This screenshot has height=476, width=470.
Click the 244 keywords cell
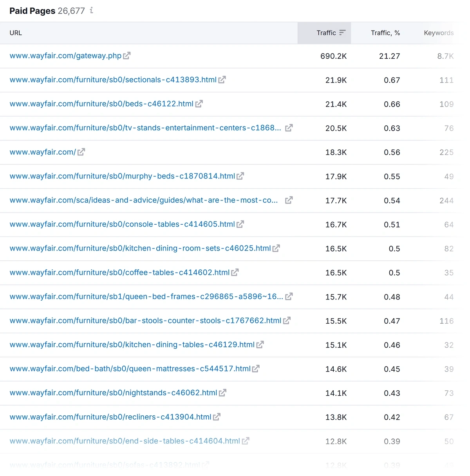tap(446, 201)
